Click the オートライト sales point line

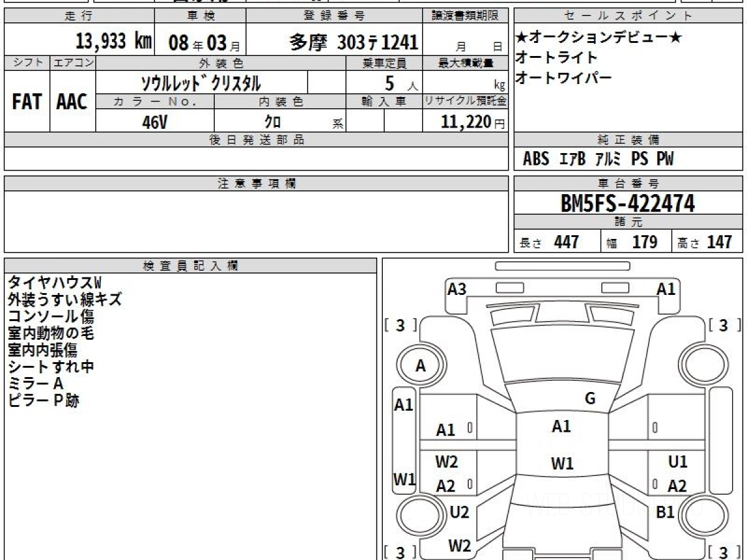[557, 58]
